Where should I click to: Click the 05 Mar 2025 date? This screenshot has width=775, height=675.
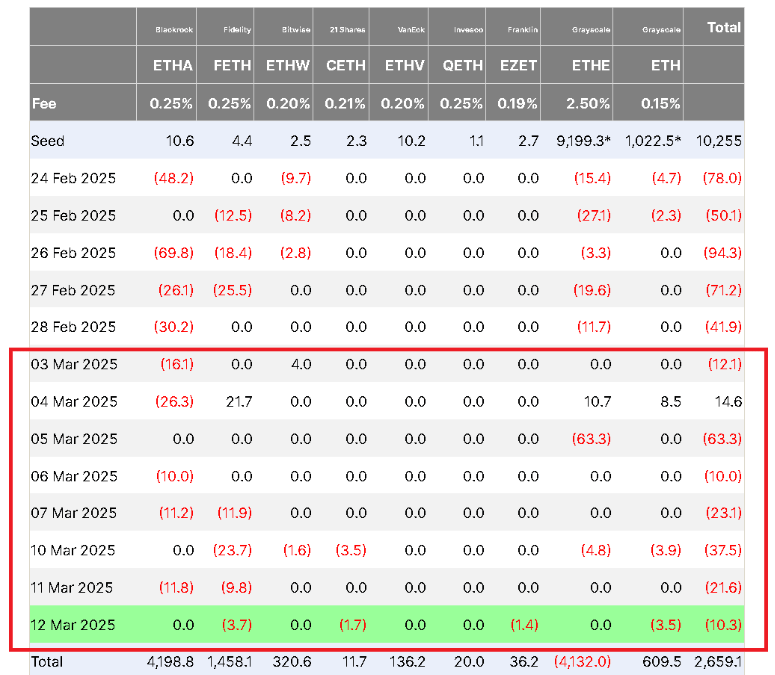pos(74,439)
